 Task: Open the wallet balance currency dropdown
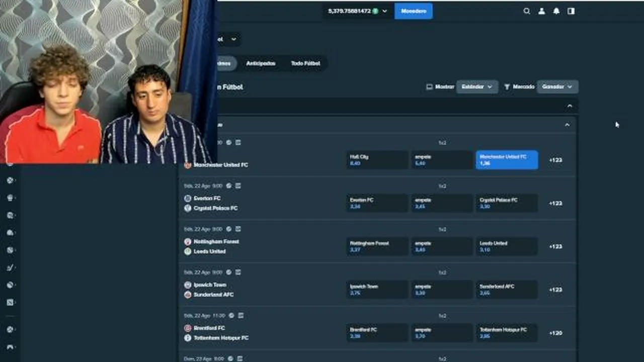(x=357, y=11)
